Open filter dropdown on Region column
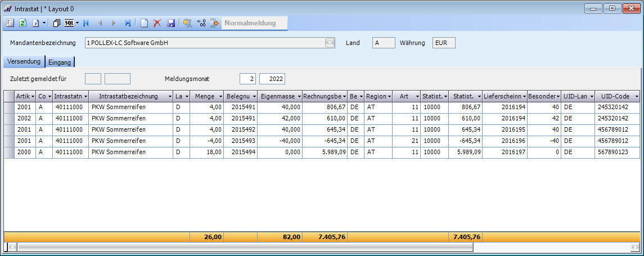Image resolution: width=644 pixels, height=256 pixels. tap(389, 97)
